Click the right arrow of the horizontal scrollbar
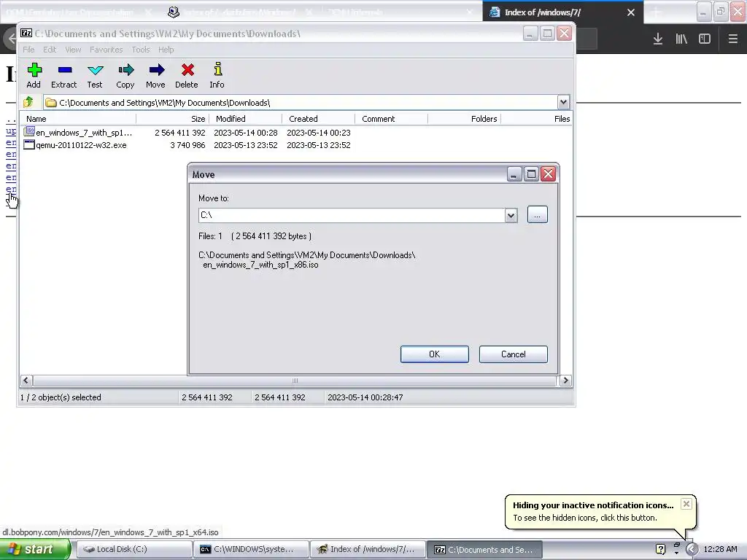This screenshot has height=560, width=747. [565, 380]
